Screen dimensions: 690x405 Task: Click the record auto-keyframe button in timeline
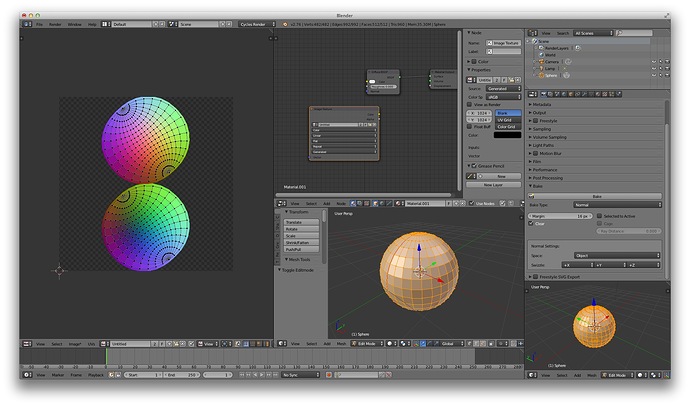pos(329,375)
